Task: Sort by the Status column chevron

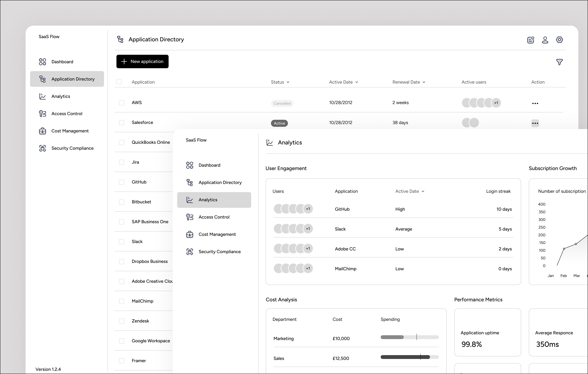Action: (288, 82)
